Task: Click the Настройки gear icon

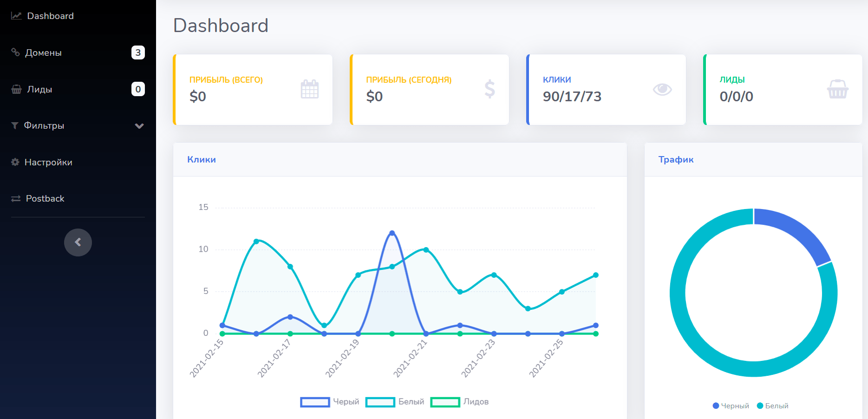Action: point(15,162)
